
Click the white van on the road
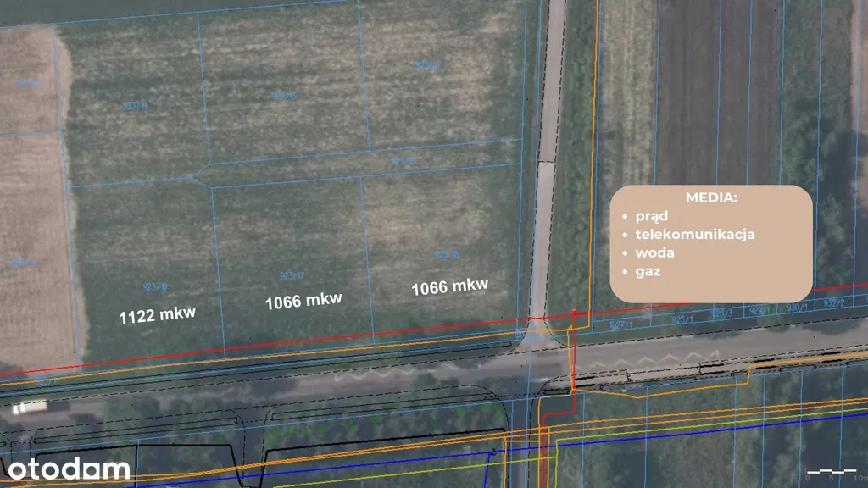coord(30,408)
